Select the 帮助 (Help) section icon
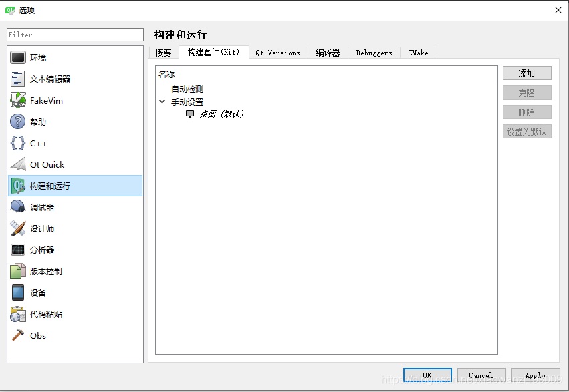Screen dimensions: 569x392 click(39, 122)
